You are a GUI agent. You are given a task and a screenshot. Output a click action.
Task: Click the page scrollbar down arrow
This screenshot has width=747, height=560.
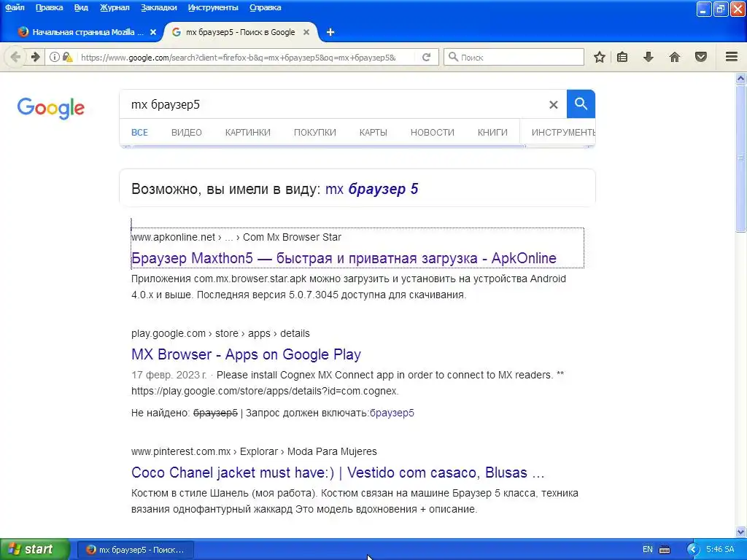click(741, 532)
